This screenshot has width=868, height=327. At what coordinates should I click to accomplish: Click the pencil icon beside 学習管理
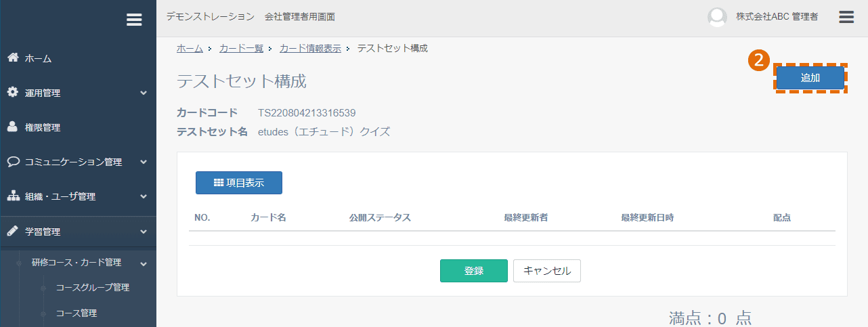[13, 231]
